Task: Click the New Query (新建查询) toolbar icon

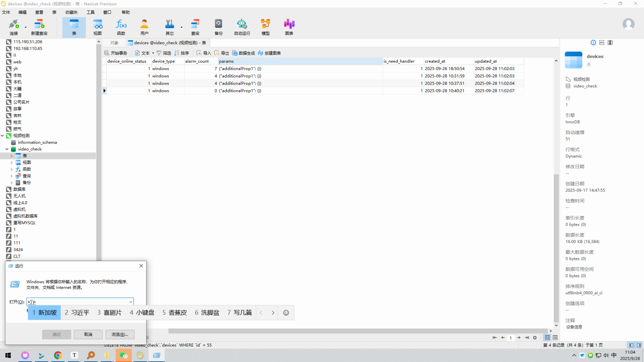Action: tap(39, 27)
